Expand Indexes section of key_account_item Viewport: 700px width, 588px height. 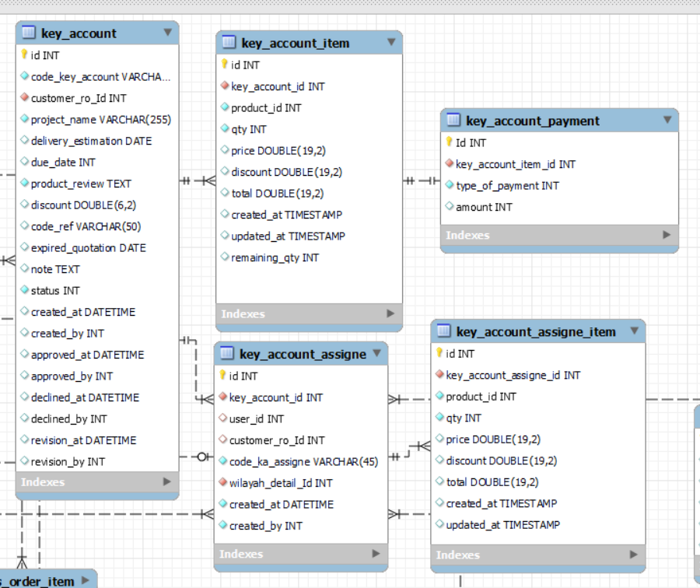390,313
